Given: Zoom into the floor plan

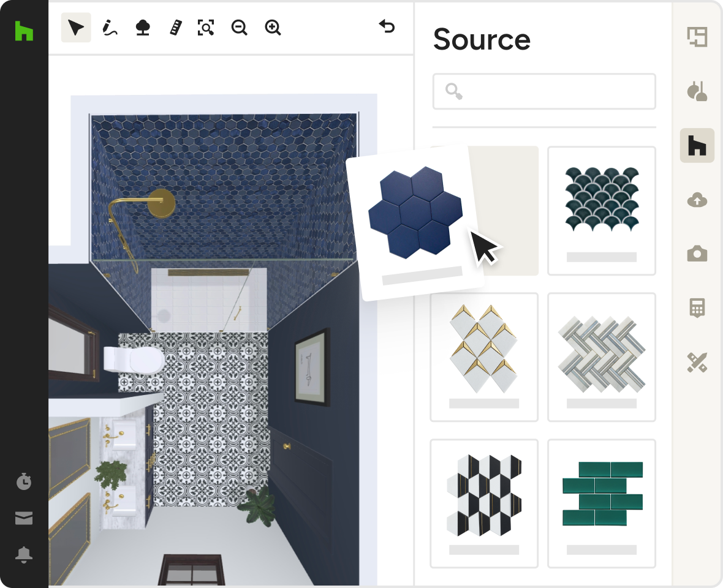Looking at the screenshot, I should point(273,28).
